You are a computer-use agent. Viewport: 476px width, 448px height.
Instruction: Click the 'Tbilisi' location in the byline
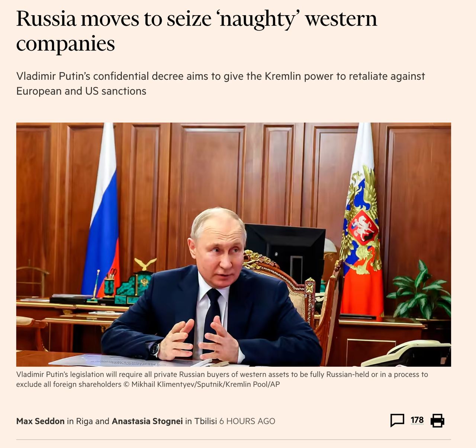click(206, 421)
